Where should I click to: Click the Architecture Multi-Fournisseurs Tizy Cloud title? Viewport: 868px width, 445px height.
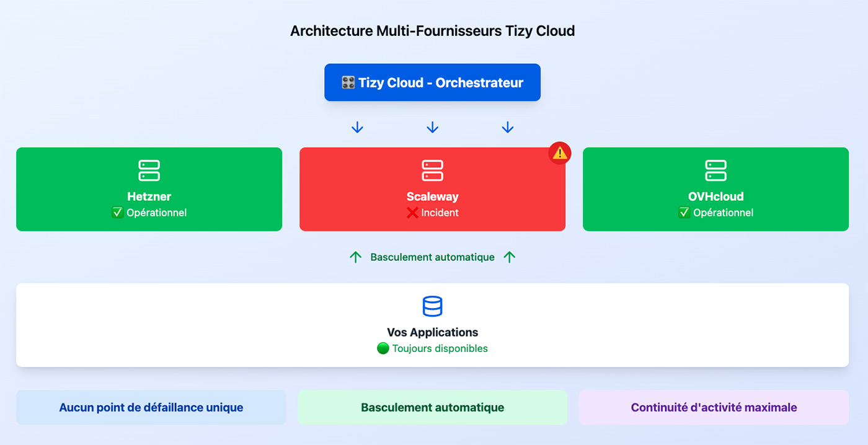(x=432, y=30)
